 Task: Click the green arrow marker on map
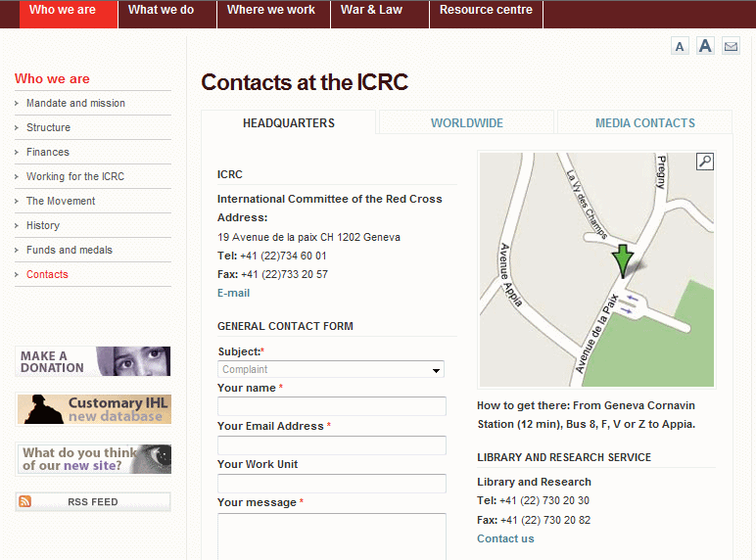coord(623,260)
